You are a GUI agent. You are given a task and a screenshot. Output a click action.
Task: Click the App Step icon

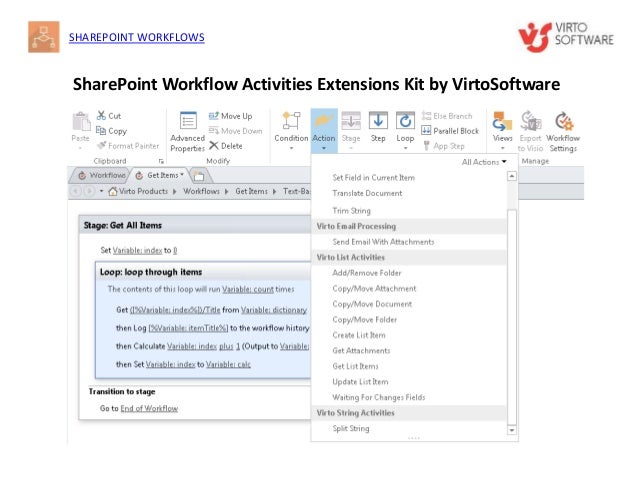426,145
